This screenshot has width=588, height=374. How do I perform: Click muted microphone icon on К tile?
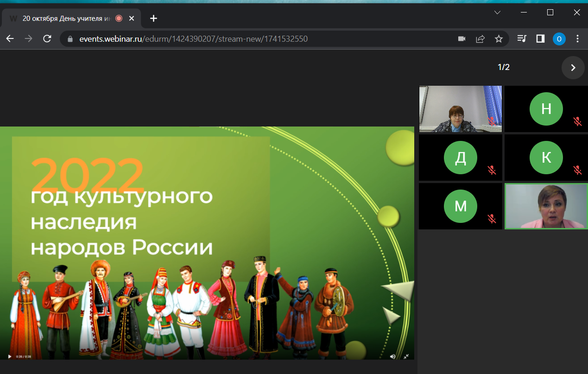point(577,170)
